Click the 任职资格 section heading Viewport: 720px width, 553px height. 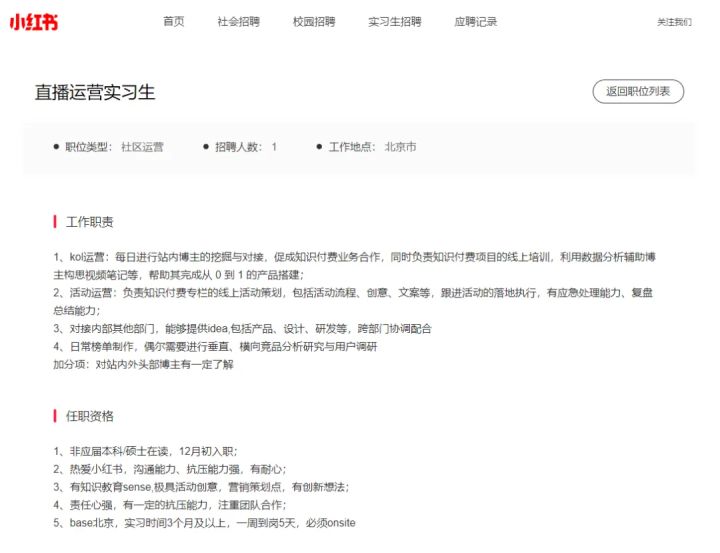[x=90, y=415]
